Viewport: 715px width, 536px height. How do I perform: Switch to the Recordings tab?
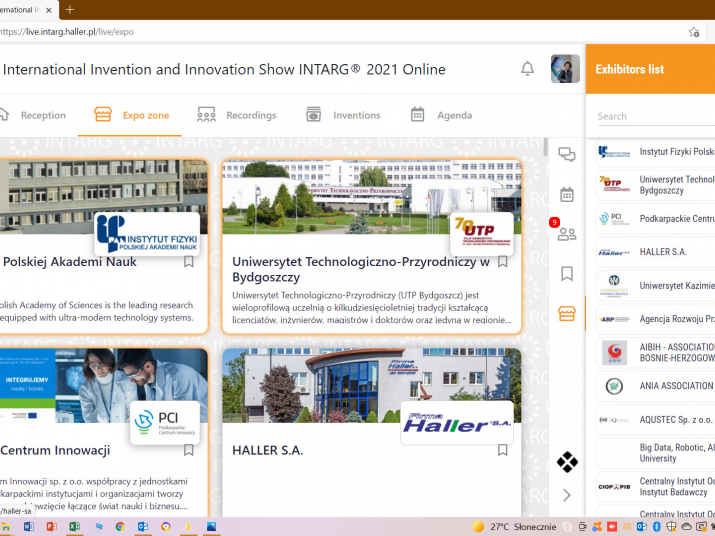click(237, 115)
